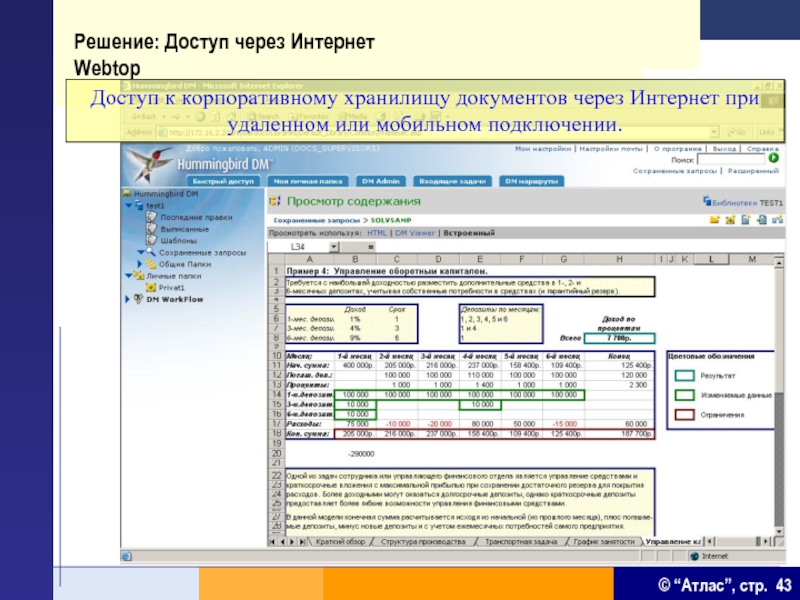Click the L34 cell name box
800x600 pixels.
(298, 247)
